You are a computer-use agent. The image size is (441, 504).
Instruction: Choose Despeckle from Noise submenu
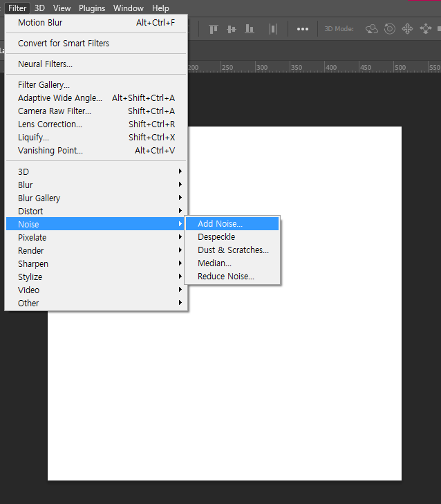(232, 237)
